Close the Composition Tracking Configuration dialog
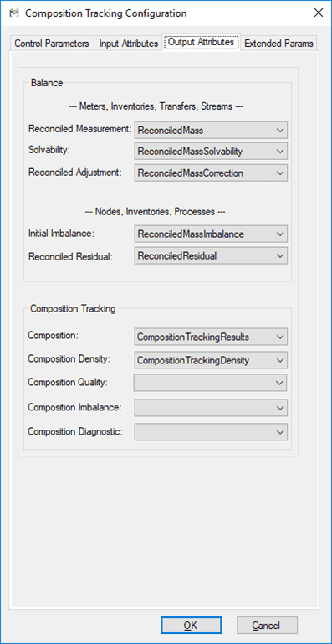The height and width of the screenshot is (644, 332). pos(319,13)
